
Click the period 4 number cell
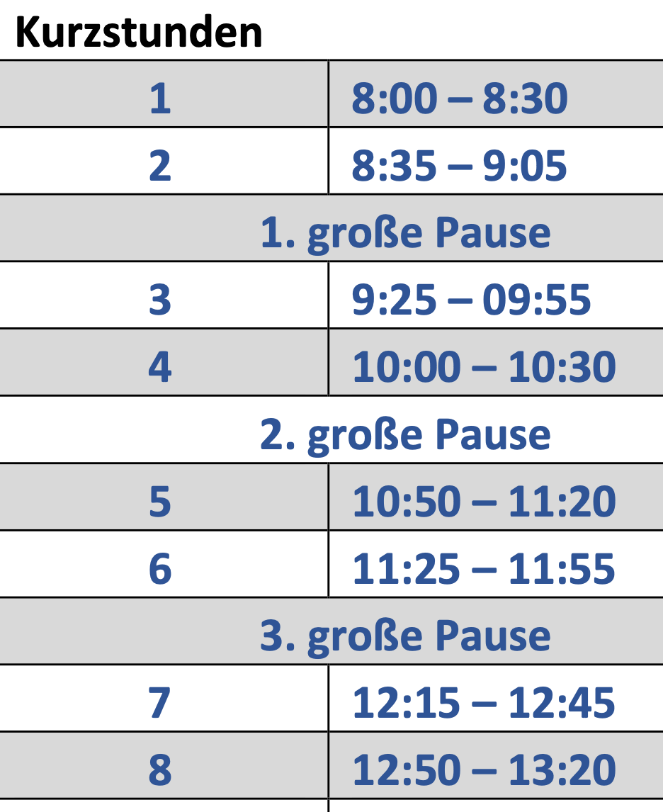[160, 366]
